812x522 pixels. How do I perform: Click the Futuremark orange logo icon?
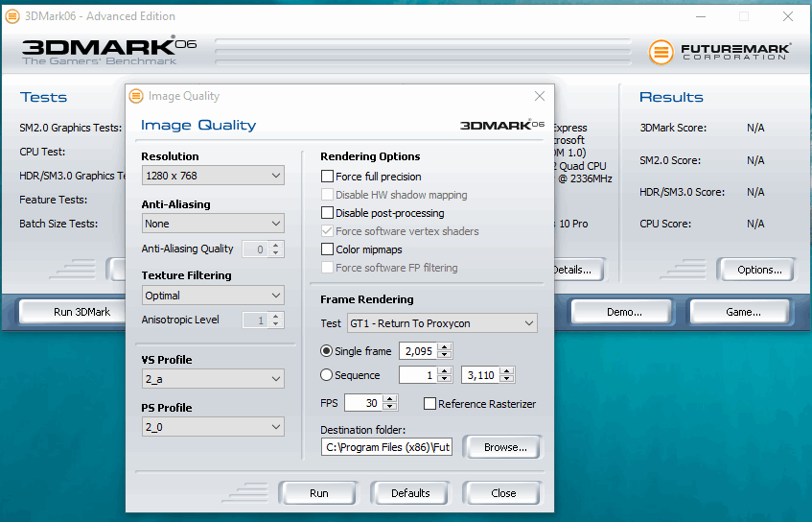point(661,53)
